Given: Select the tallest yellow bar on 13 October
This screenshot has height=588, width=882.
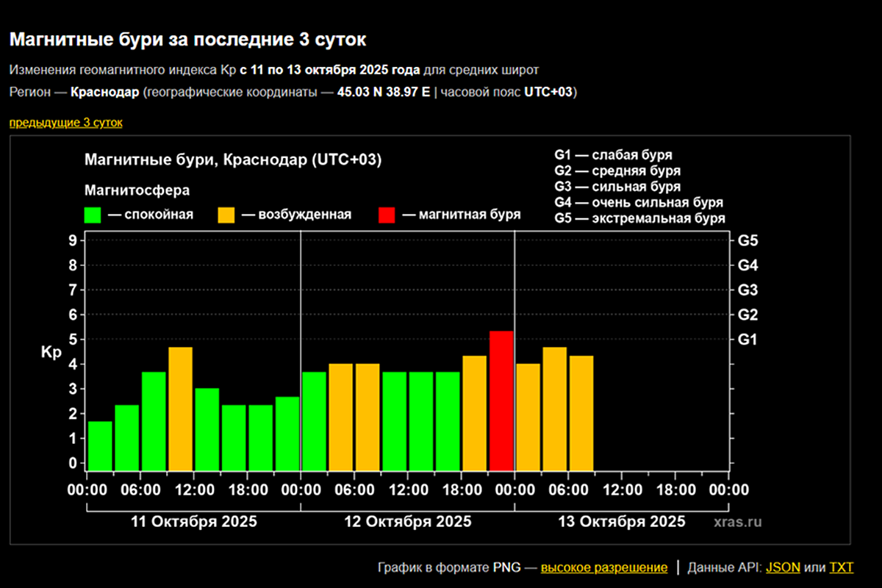Looking at the screenshot, I should (x=555, y=409).
